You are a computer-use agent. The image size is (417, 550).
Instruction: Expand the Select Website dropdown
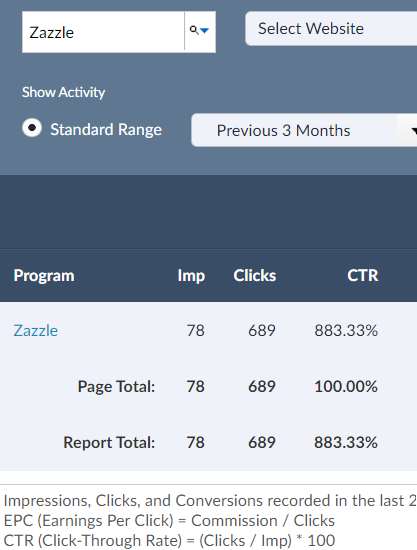point(331,29)
